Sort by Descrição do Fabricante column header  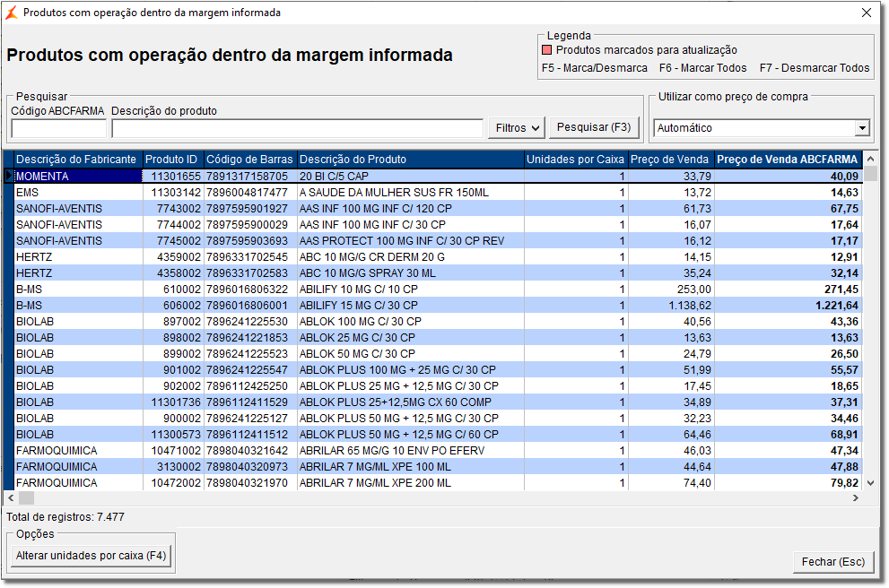point(76,160)
